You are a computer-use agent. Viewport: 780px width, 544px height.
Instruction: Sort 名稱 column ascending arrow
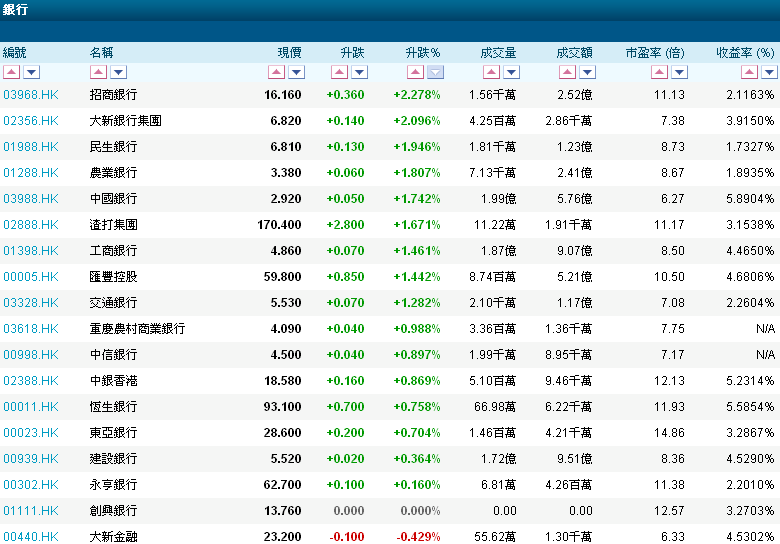(98, 73)
